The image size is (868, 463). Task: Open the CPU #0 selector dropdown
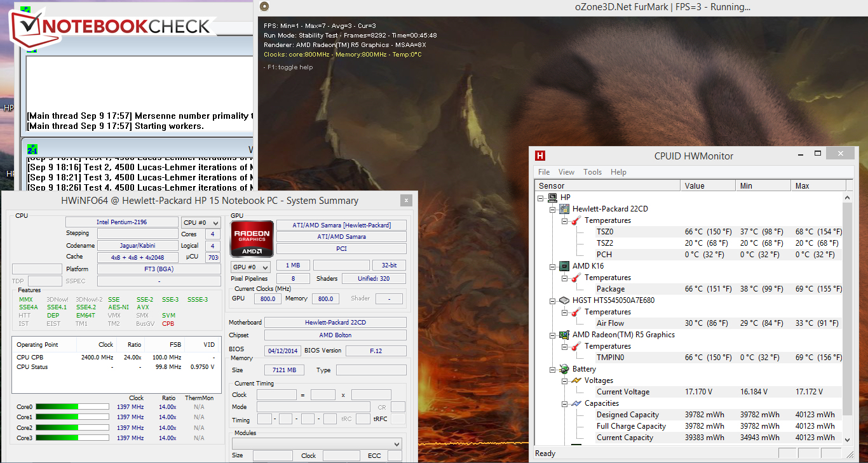click(201, 222)
